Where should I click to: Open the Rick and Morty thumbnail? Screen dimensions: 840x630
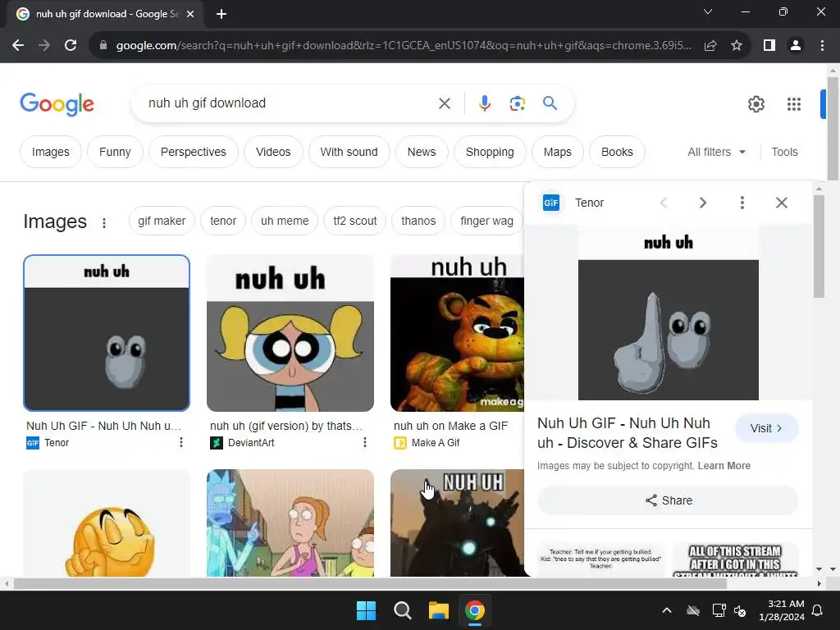tap(290, 523)
